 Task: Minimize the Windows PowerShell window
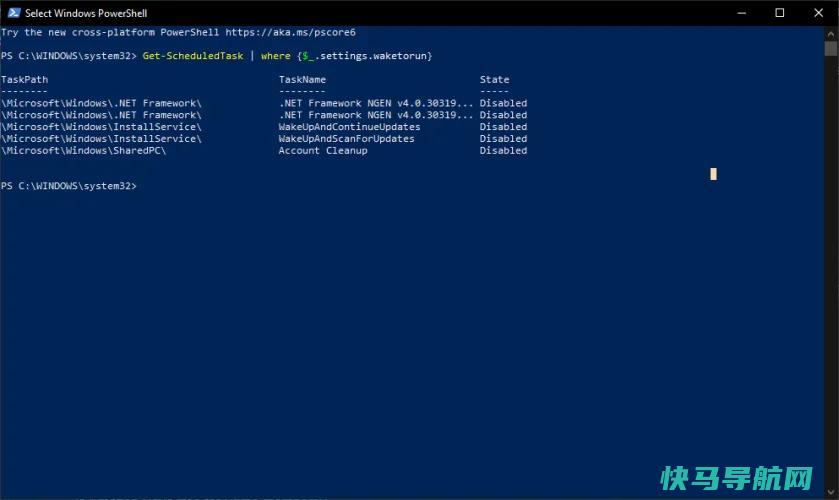pyautogui.click(x=742, y=13)
